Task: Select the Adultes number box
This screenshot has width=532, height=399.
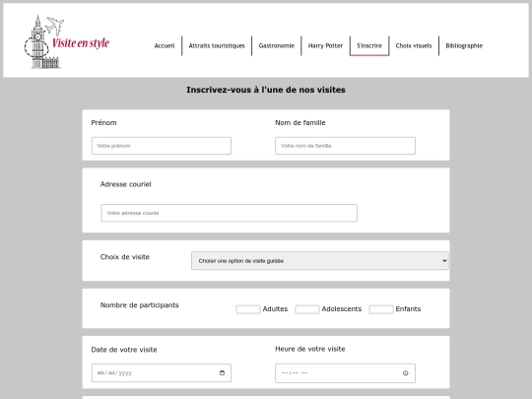Action: tap(248, 309)
